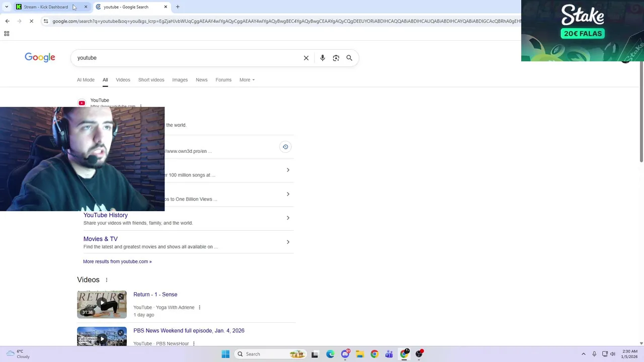Switch to Images results
644x362 pixels.
[x=180, y=80]
